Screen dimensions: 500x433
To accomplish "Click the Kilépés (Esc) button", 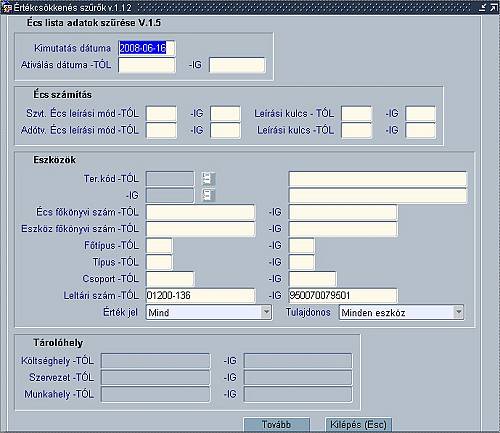I will click(x=358, y=425).
